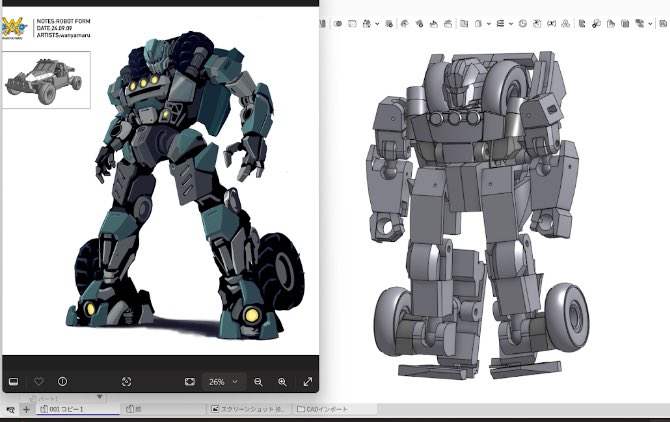Fit the image to the window in photo viewer
This screenshot has width=670, height=422.
(x=190, y=381)
